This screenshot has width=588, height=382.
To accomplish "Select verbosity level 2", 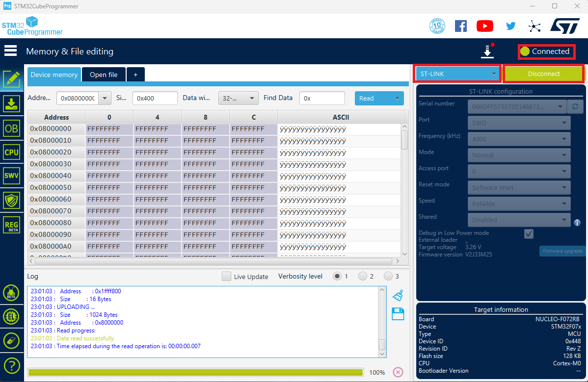I will coord(363,277).
